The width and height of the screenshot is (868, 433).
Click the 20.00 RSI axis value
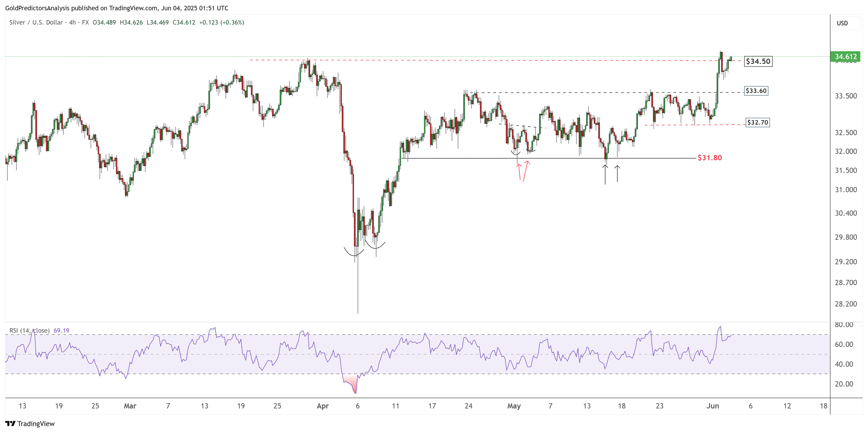[x=844, y=384]
